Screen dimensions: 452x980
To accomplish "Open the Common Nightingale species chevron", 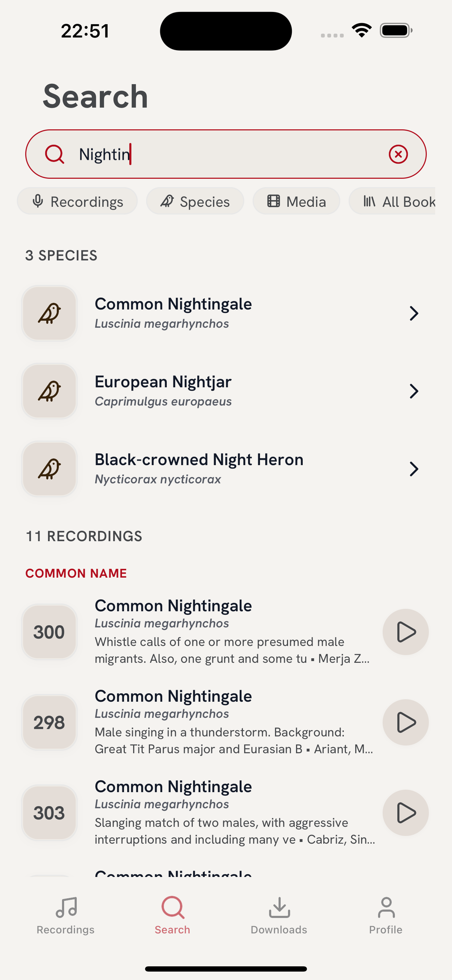I will coord(413,313).
